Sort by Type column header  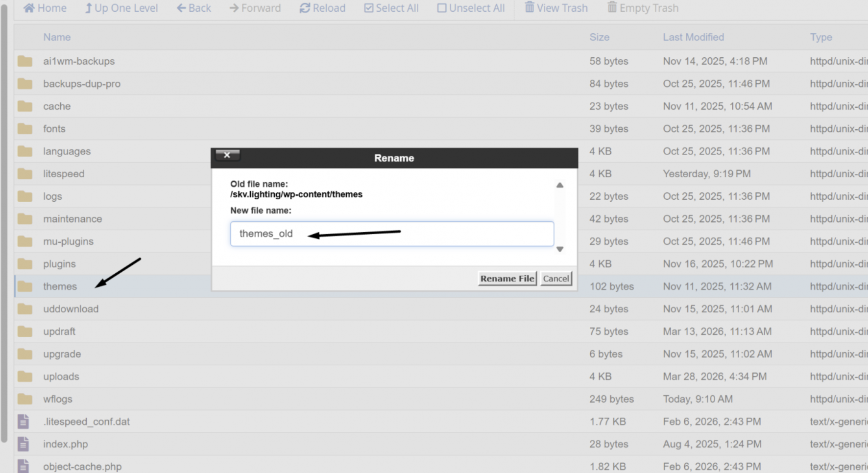click(x=821, y=37)
